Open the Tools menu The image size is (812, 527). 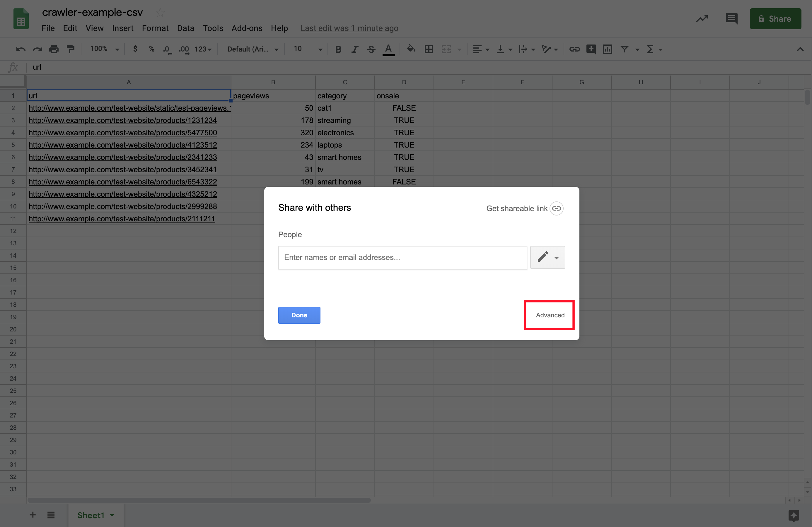[x=212, y=28]
